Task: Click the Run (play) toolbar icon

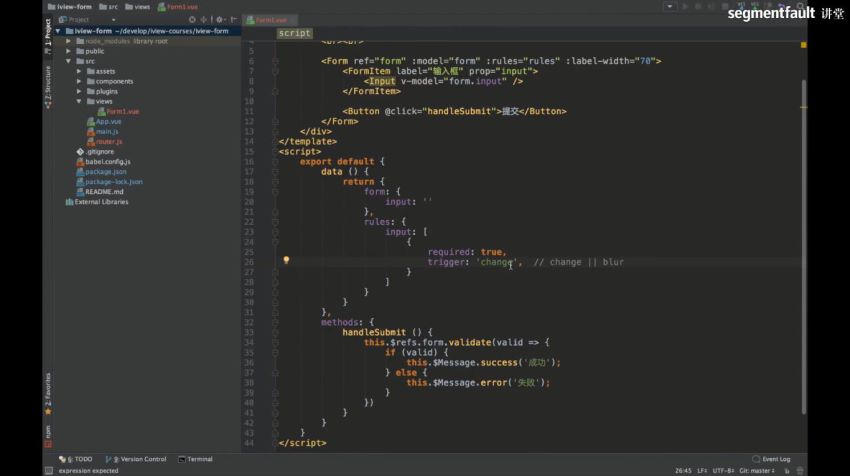Action: pos(685,7)
